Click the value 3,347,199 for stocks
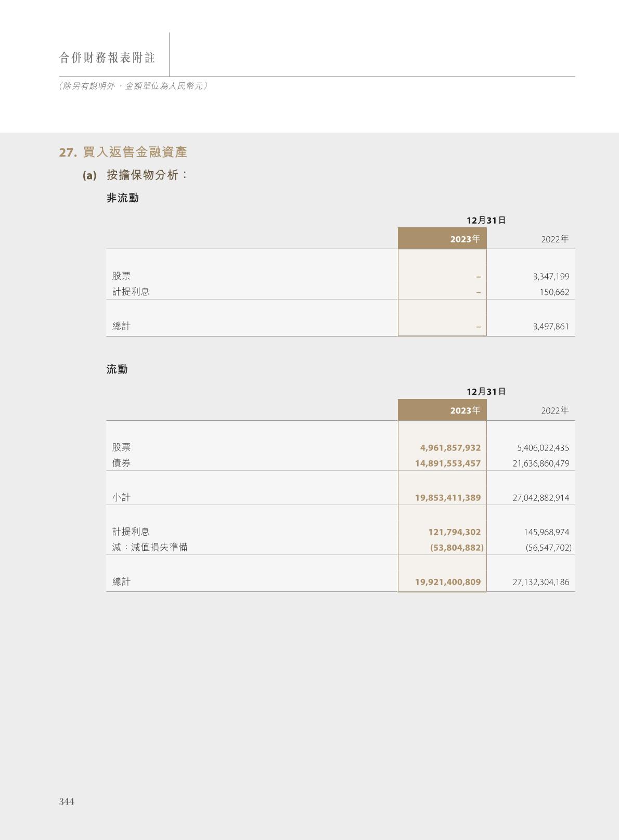 551,277
